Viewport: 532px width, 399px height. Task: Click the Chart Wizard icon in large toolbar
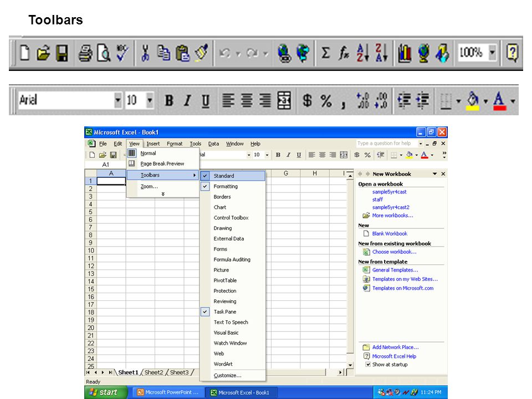point(404,53)
